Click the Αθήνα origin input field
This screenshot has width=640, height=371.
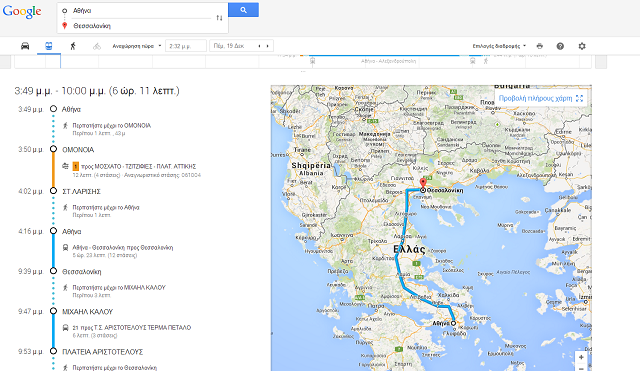(142, 11)
